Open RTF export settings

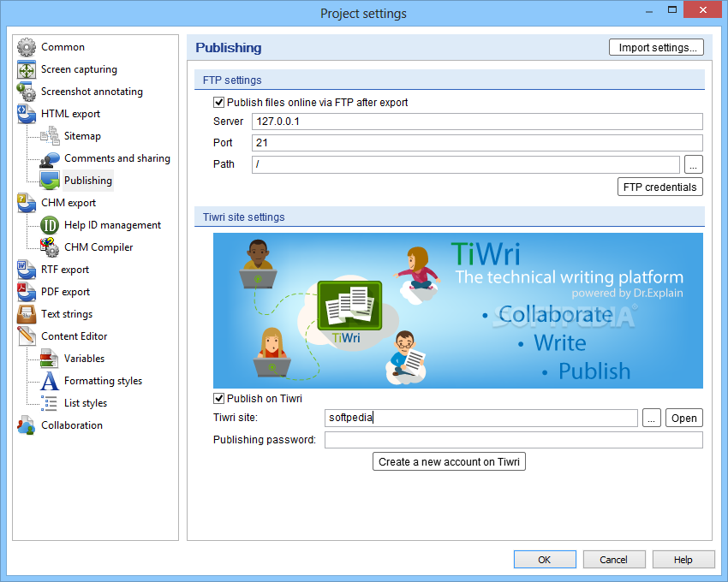(x=65, y=270)
